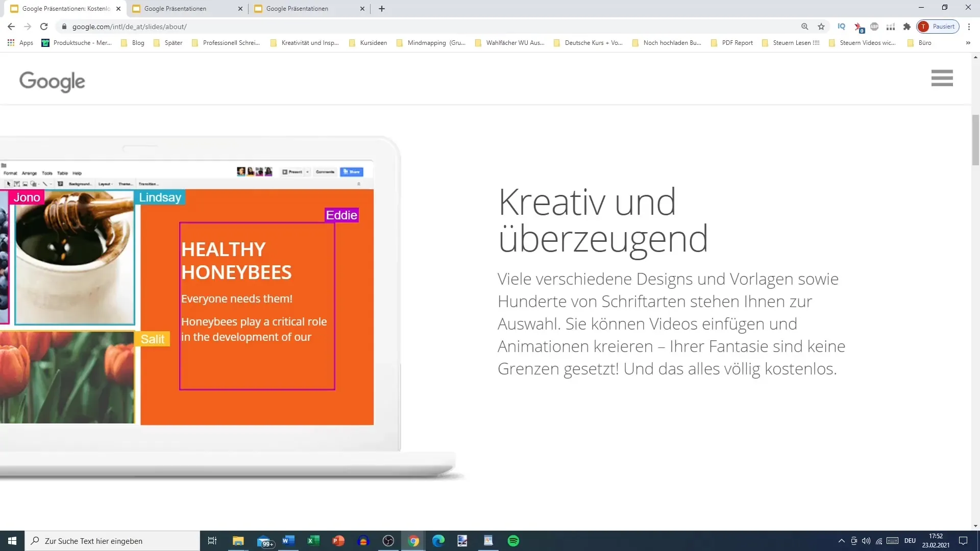Screen dimensions: 980x551
Task: Open the Blog bookmark folder
Action: 133,43
